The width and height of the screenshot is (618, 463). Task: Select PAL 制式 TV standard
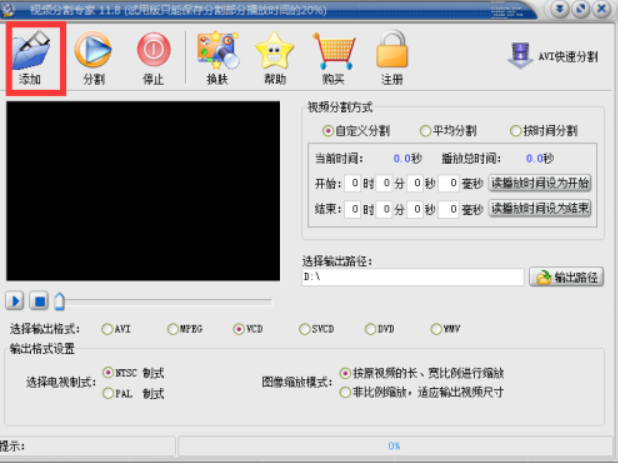point(133,393)
